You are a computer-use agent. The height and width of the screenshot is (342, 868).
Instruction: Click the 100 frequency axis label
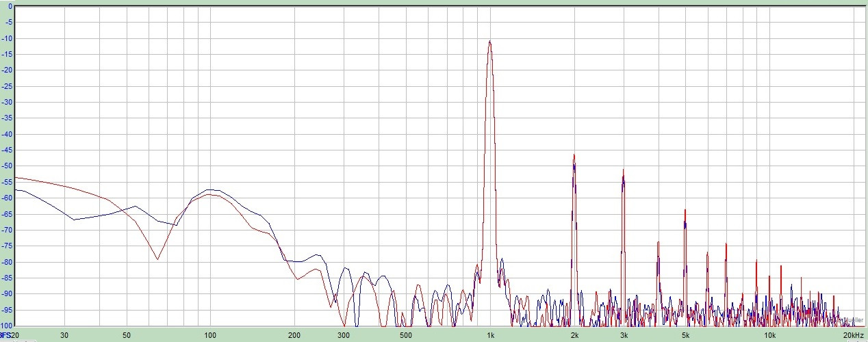pos(210,335)
